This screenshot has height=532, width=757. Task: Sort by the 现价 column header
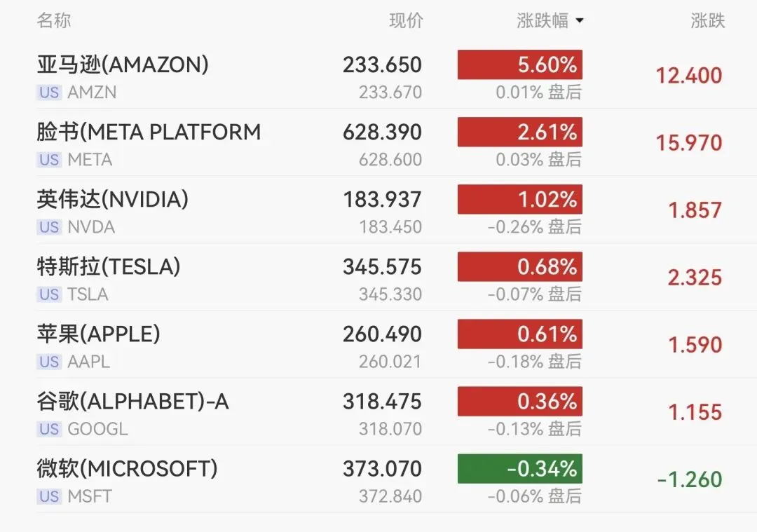(x=406, y=21)
